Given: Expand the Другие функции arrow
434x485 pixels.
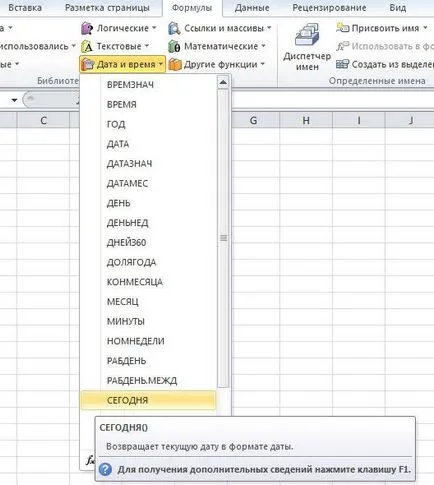Looking at the screenshot, I should pyautogui.click(x=262, y=64).
